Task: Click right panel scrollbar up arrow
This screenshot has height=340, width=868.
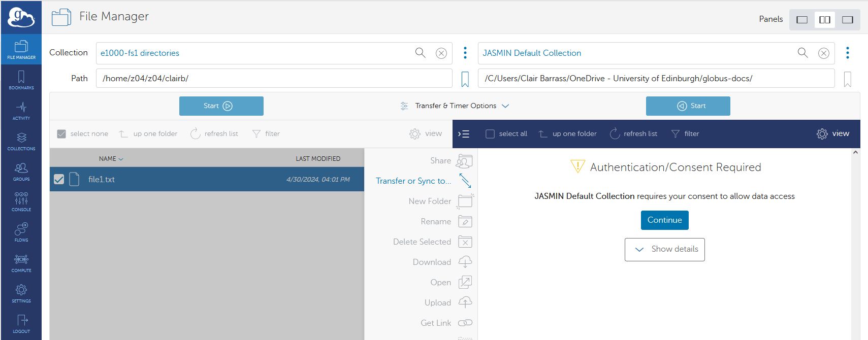Action: click(x=856, y=152)
